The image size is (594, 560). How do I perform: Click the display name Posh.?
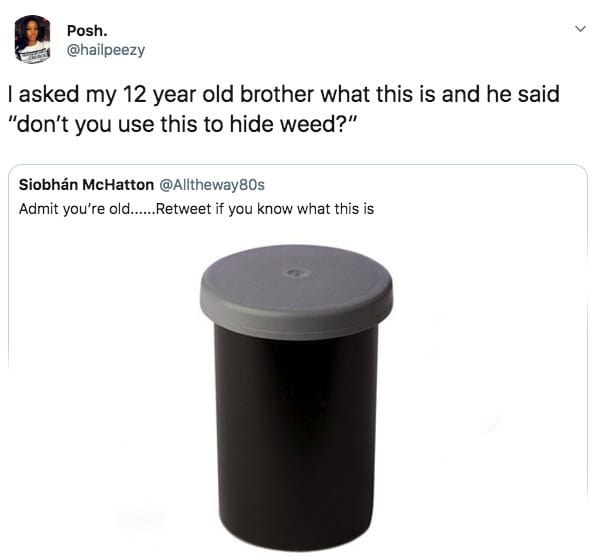coord(87,31)
